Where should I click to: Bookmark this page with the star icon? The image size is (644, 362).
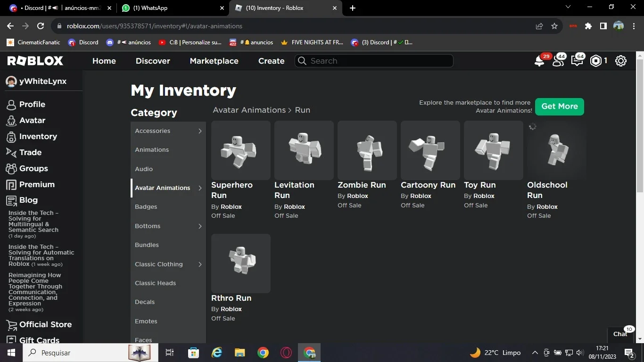pyautogui.click(x=554, y=26)
